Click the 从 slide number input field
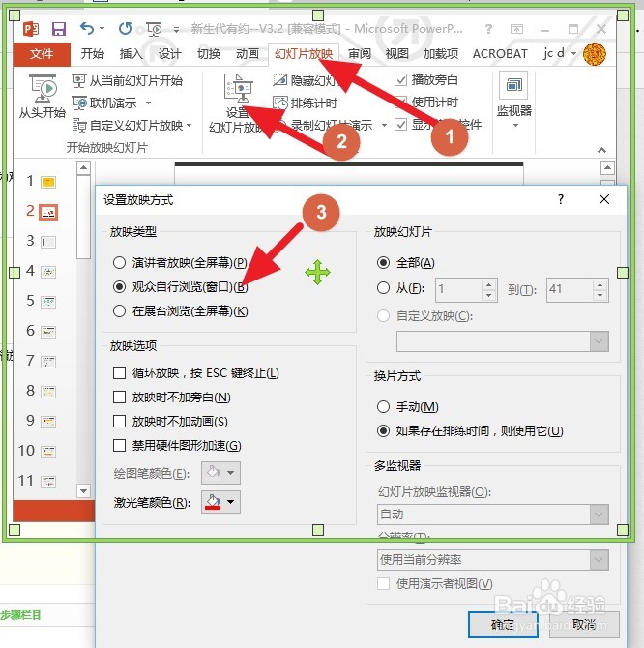 458,289
